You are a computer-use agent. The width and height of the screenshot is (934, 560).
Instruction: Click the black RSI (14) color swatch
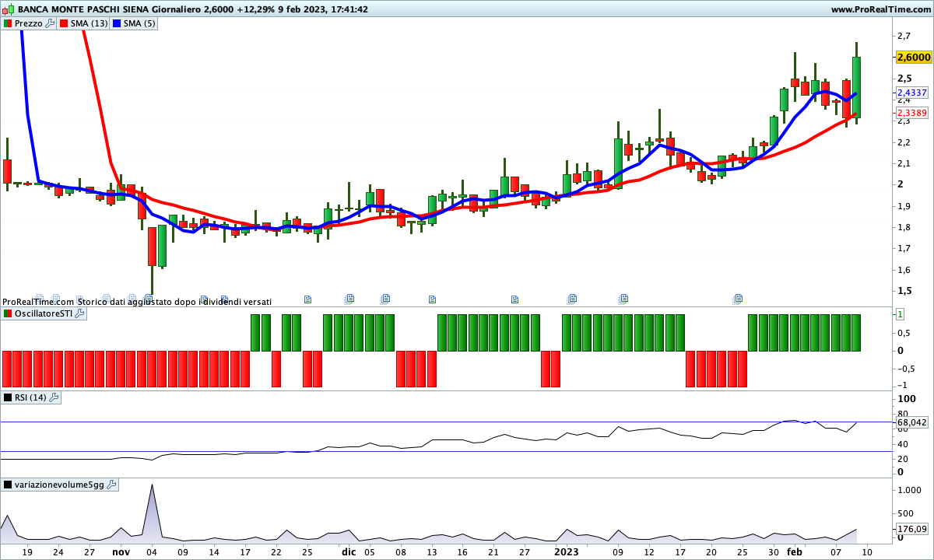point(8,397)
